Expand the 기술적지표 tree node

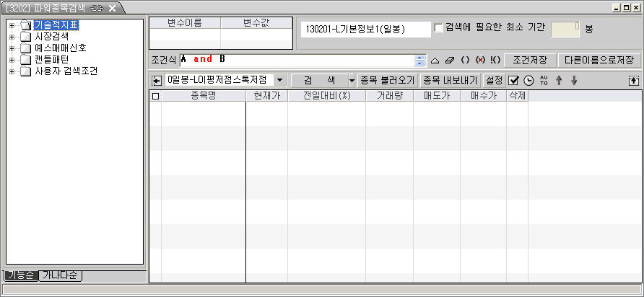click(x=12, y=25)
